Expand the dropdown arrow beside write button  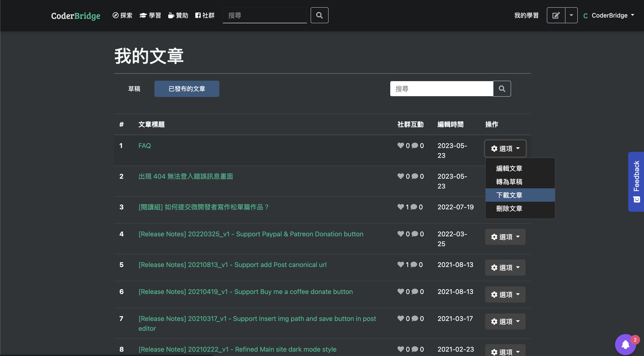point(571,15)
